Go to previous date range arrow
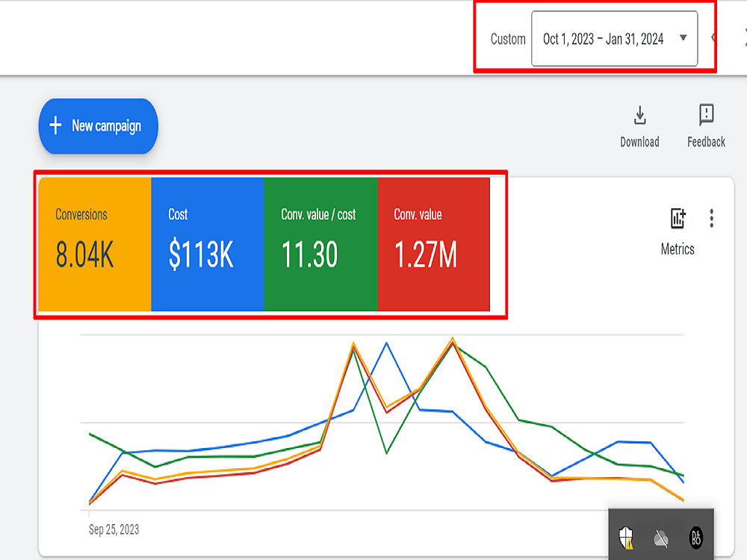The image size is (747, 560). [x=713, y=37]
